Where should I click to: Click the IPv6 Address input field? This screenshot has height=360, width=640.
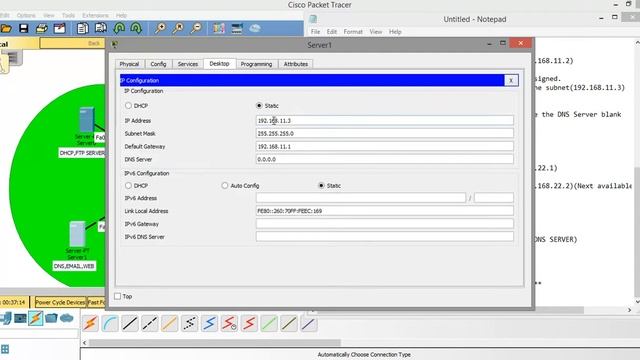tap(361, 198)
